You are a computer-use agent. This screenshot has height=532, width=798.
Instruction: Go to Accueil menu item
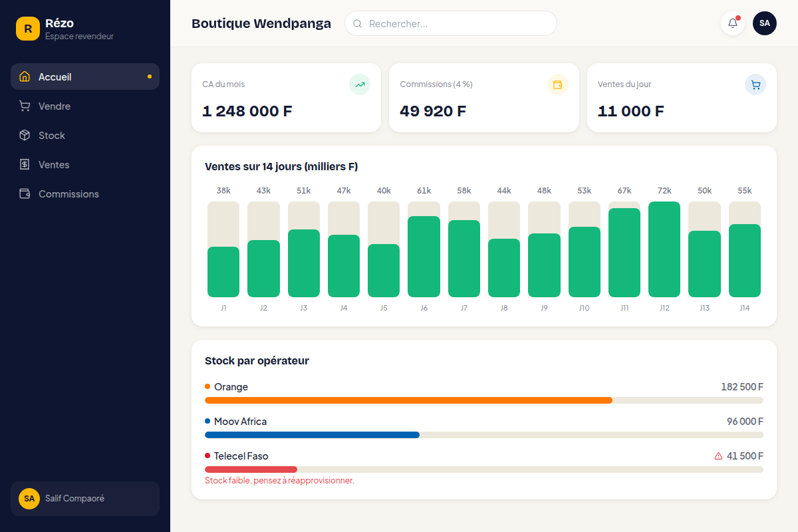point(85,76)
